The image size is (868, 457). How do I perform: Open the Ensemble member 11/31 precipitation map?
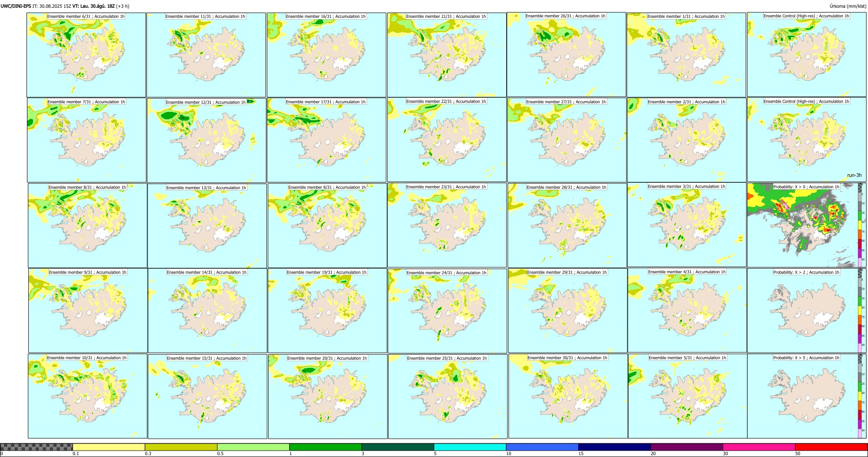[x=206, y=55]
